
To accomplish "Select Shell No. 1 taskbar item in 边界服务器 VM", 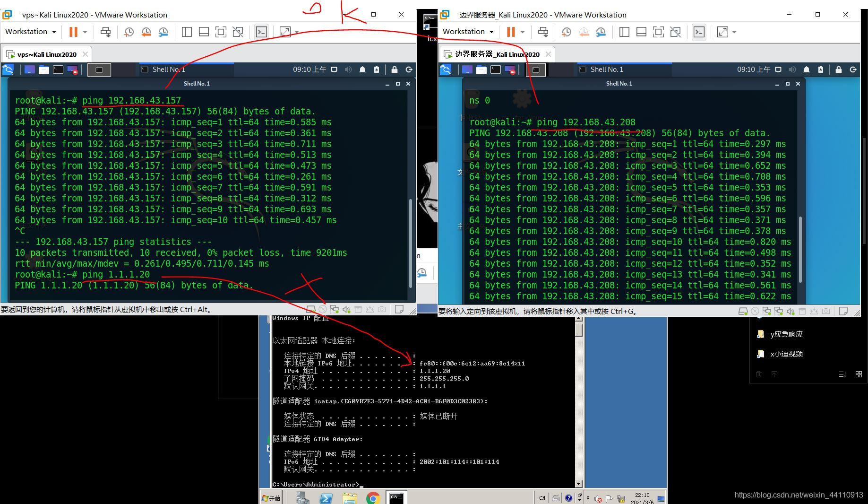I will tap(624, 70).
